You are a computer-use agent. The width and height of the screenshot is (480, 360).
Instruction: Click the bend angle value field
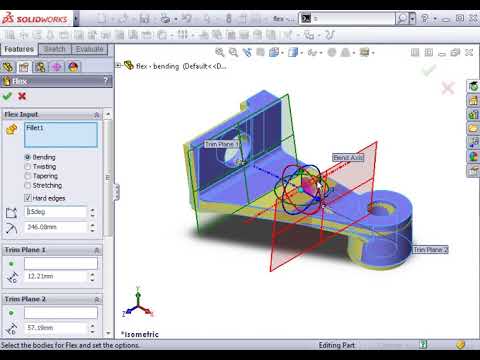(x=56, y=212)
